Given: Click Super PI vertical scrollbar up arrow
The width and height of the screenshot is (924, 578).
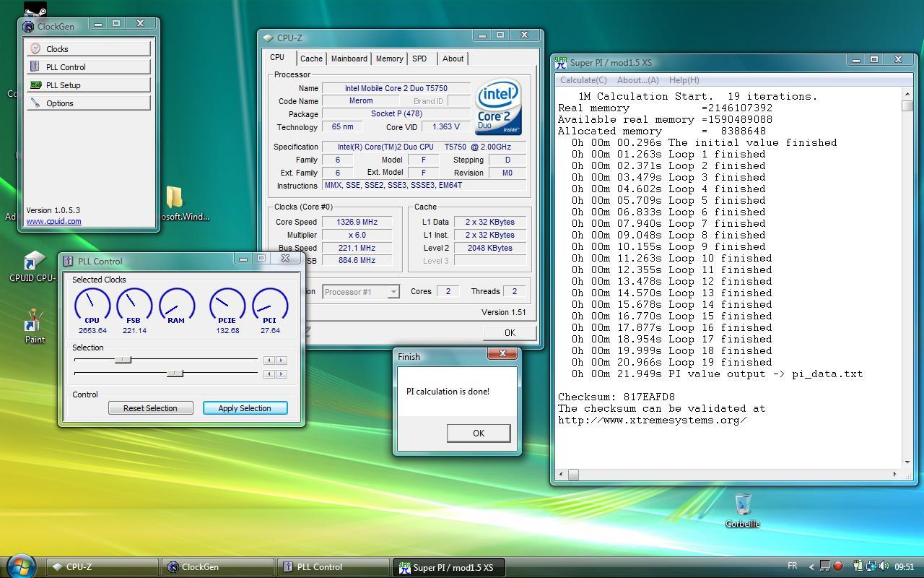Looking at the screenshot, I should [x=907, y=94].
